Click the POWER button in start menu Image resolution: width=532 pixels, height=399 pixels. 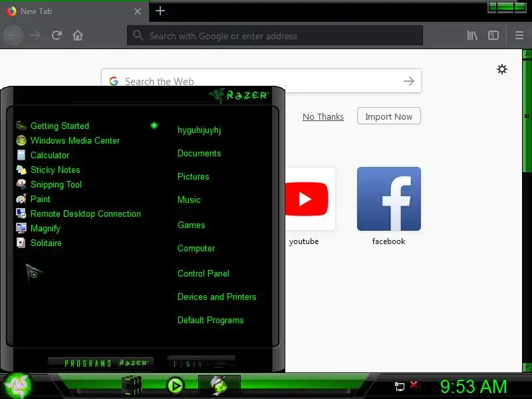[x=201, y=363]
